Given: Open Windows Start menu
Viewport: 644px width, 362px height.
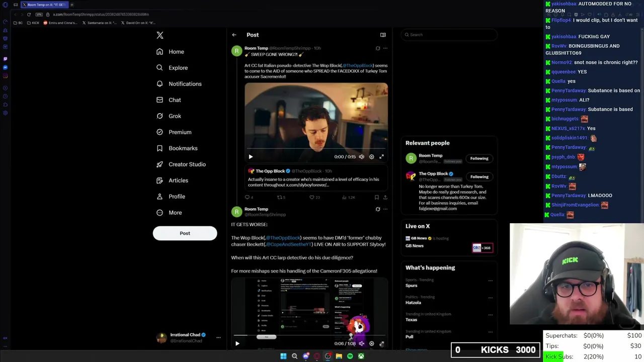Looking at the screenshot, I should (283, 356).
